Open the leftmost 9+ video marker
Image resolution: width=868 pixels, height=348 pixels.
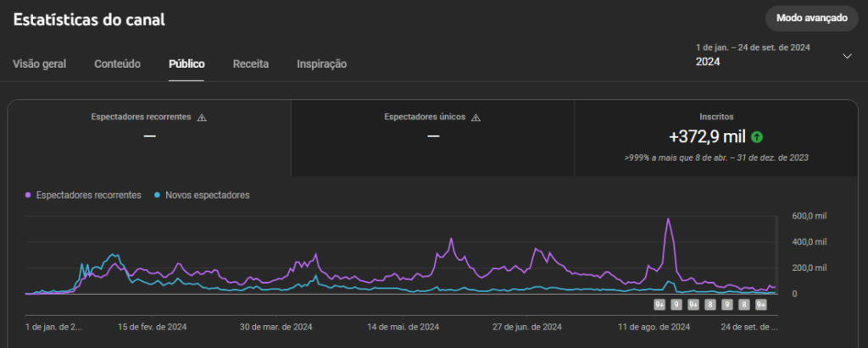click(659, 305)
